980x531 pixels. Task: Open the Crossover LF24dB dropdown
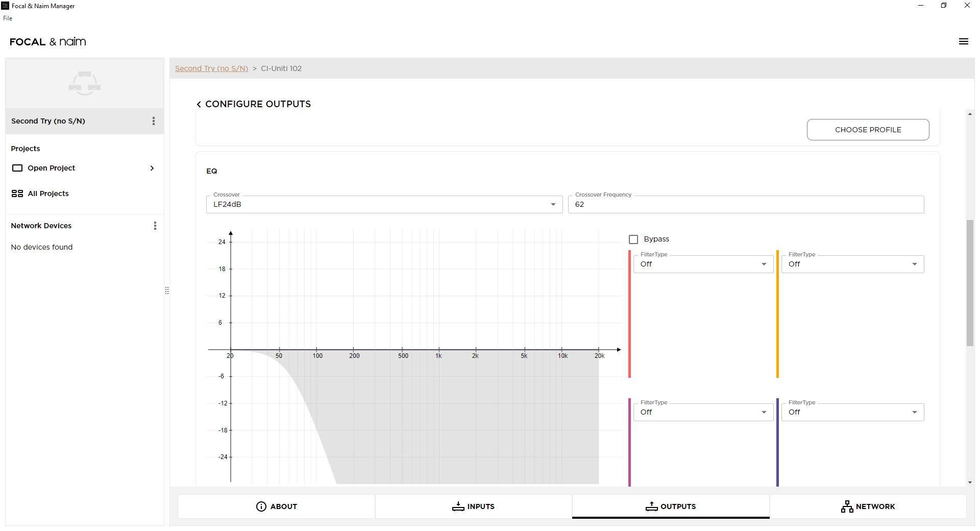pyautogui.click(x=384, y=204)
